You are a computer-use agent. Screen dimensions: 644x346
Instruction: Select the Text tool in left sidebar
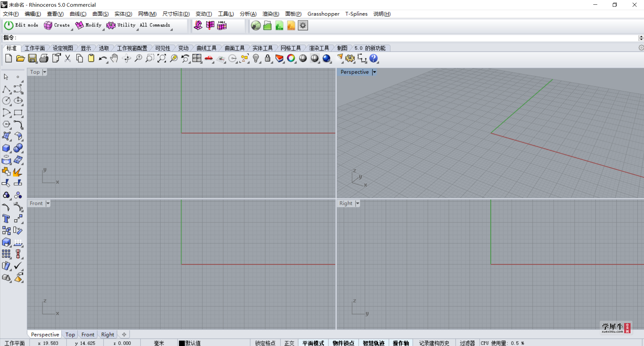(6, 219)
